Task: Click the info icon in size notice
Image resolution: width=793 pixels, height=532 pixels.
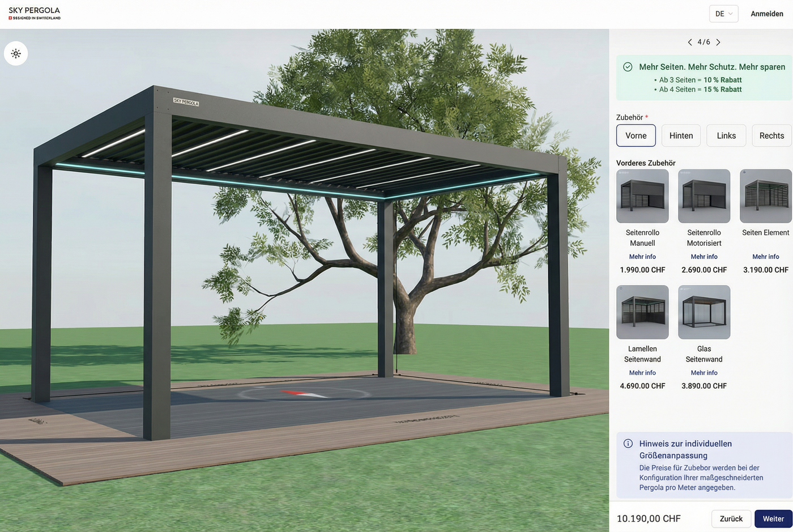Action: (x=628, y=444)
